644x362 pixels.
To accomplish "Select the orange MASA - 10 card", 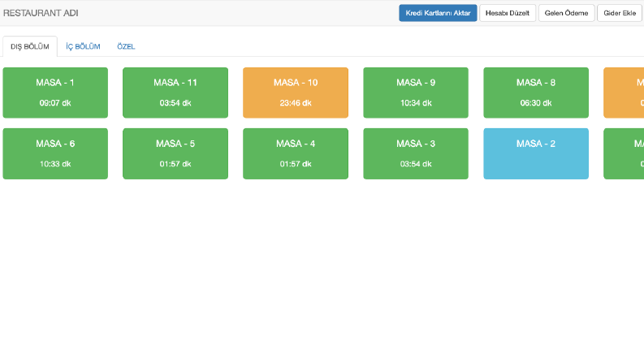I will coord(296,93).
